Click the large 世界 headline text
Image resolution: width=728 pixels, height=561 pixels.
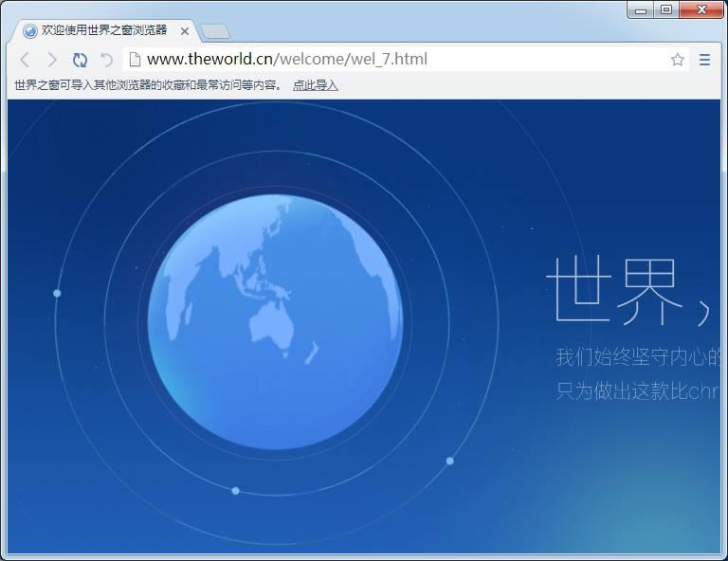tap(614, 290)
